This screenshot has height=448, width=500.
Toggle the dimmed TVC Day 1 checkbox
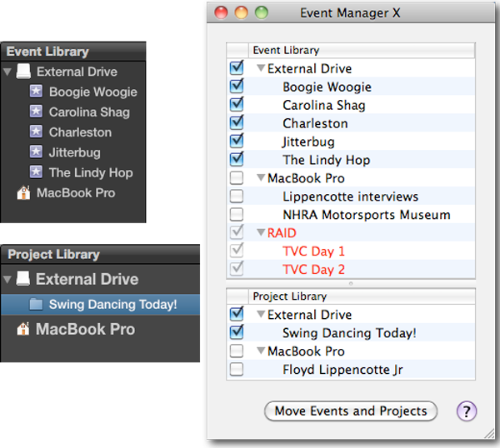click(237, 251)
